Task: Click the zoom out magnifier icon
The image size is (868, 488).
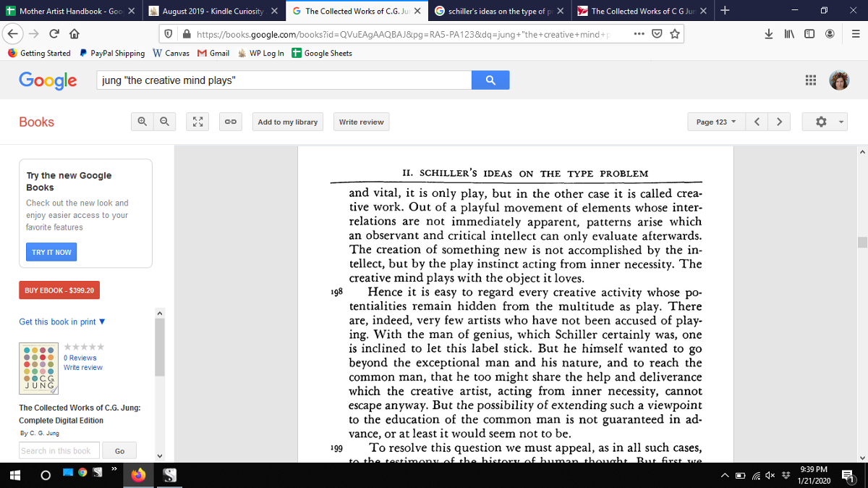Action: tap(164, 122)
